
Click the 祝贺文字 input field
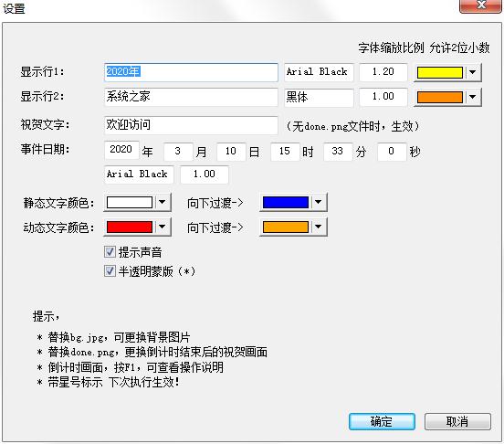pos(191,125)
